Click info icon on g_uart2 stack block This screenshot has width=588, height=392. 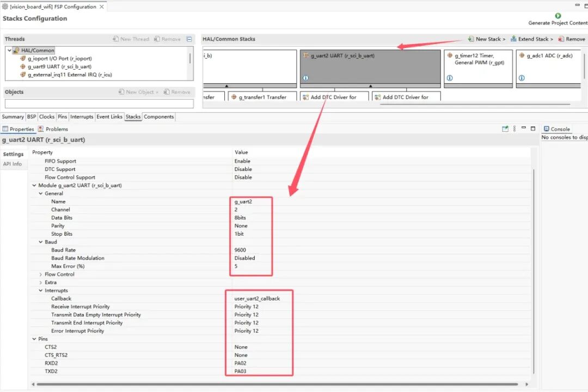pos(305,78)
